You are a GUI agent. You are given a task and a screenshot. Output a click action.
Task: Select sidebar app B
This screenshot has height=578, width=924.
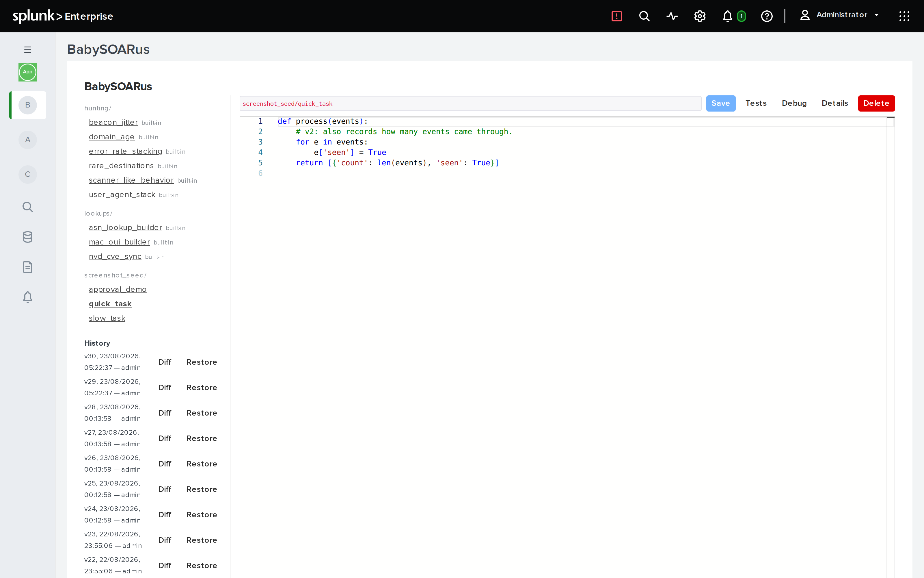(x=27, y=105)
